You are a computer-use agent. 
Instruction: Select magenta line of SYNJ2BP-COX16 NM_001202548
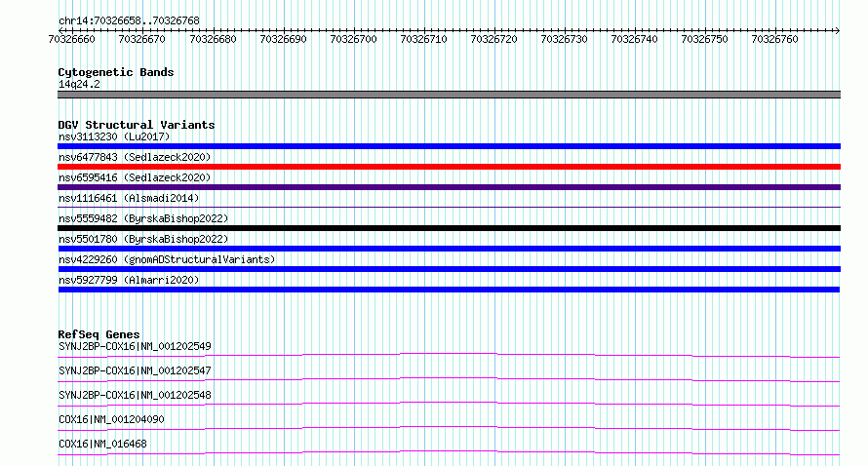pos(449,404)
